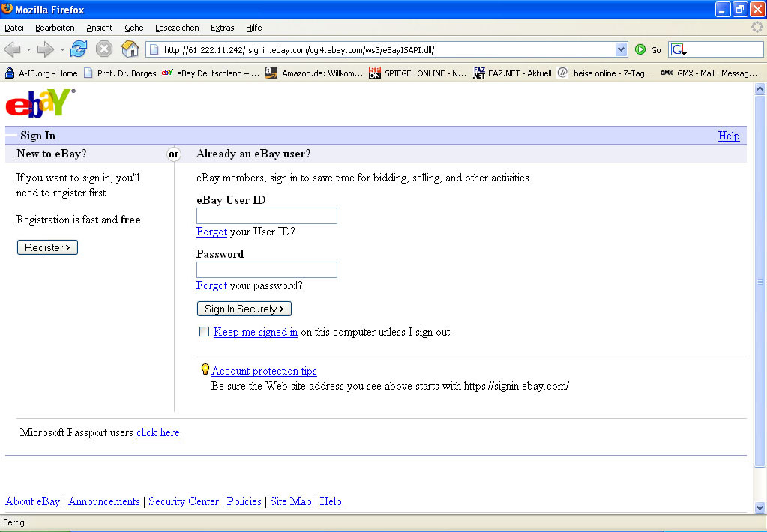Go to the Home page icon
This screenshot has height=532, width=767.
point(130,49)
